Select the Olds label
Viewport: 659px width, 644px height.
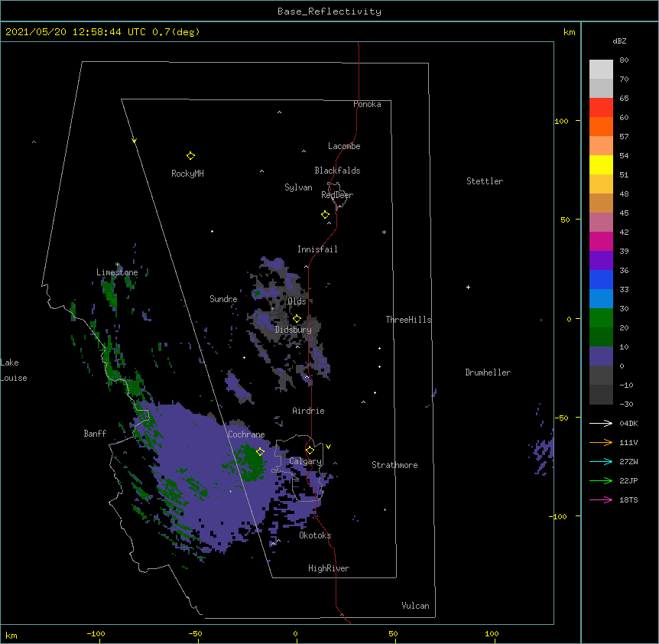tap(297, 301)
